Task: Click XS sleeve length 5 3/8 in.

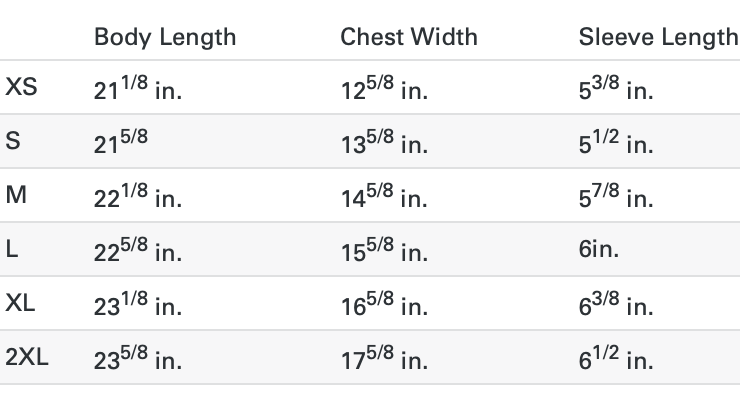Action: pyautogui.click(x=616, y=87)
